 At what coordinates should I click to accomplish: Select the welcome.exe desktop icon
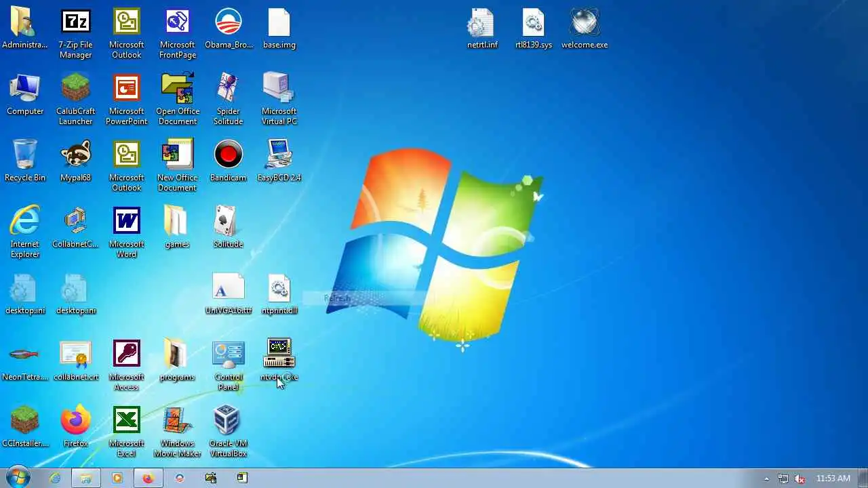585,28
